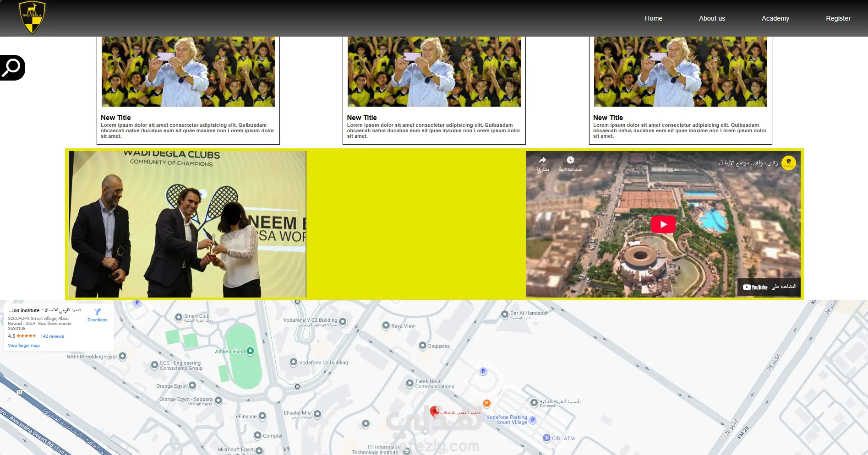Image resolution: width=868 pixels, height=455 pixels.
Task: Open the leftmost news card image
Action: 188,72
